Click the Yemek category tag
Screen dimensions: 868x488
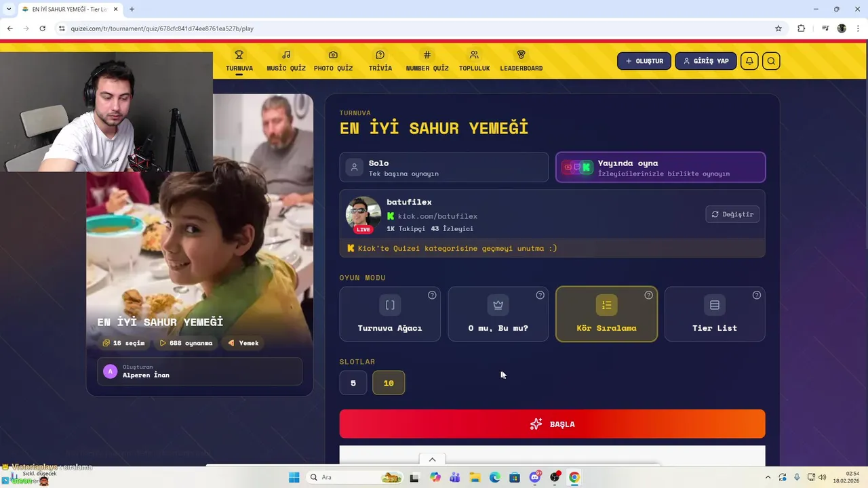click(243, 343)
